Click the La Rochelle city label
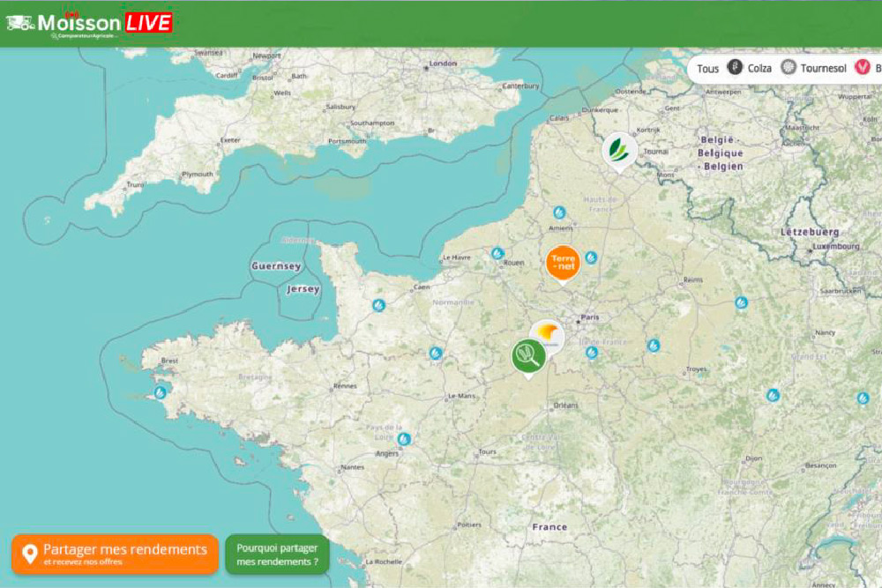This screenshot has width=882, height=588. point(384,562)
